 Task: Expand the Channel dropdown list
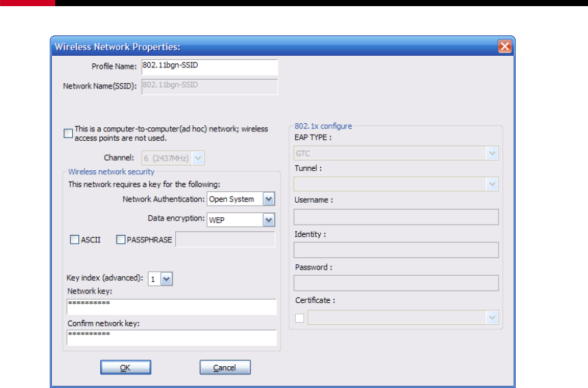[x=198, y=159]
